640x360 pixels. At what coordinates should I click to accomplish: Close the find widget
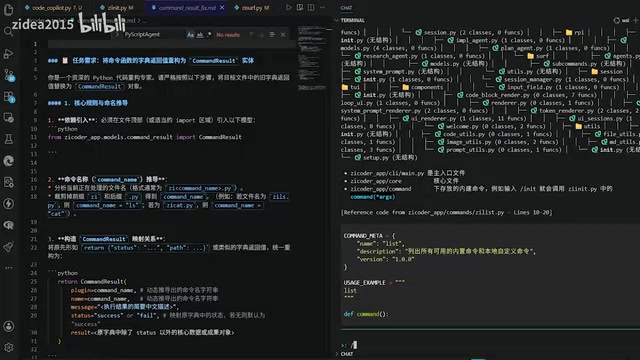click(283, 35)
